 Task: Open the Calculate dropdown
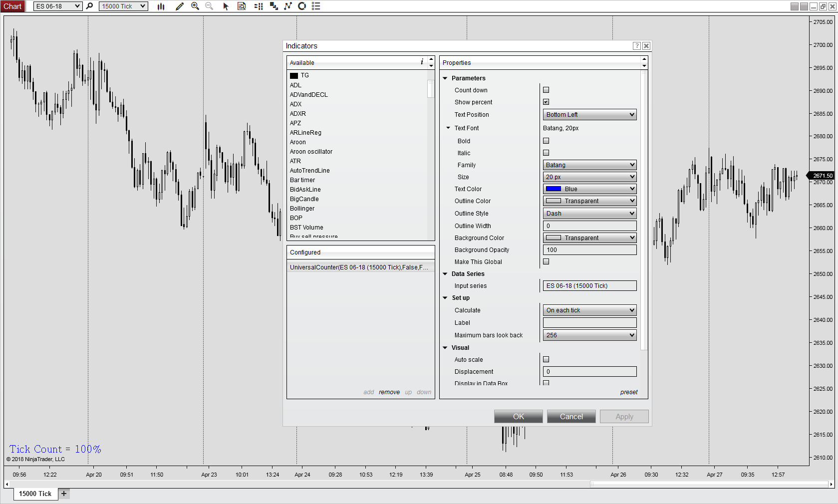coord(589,310)
